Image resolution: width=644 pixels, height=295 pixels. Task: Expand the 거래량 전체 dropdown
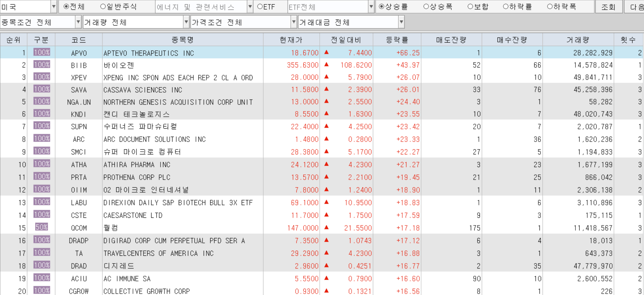(186, 22)
